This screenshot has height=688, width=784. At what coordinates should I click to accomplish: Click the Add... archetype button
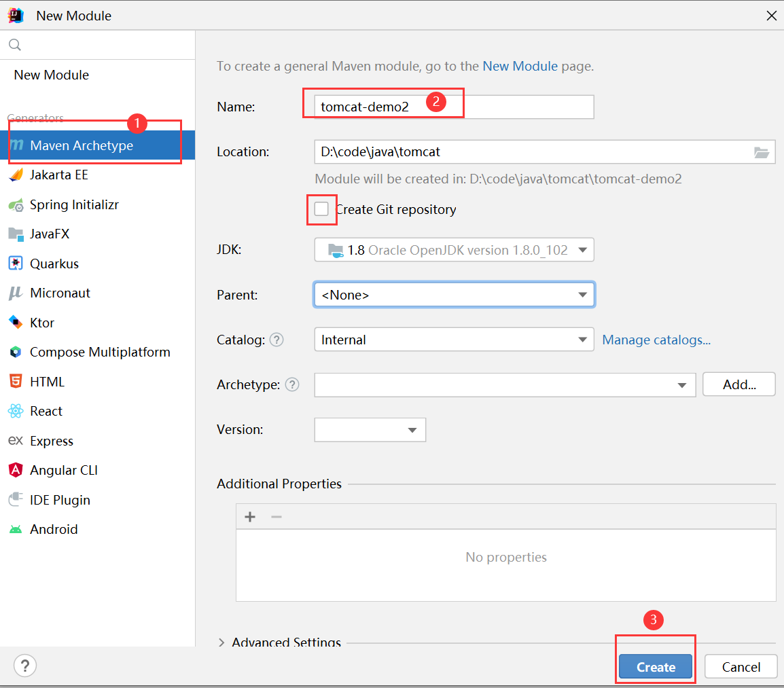pos(739,384)
